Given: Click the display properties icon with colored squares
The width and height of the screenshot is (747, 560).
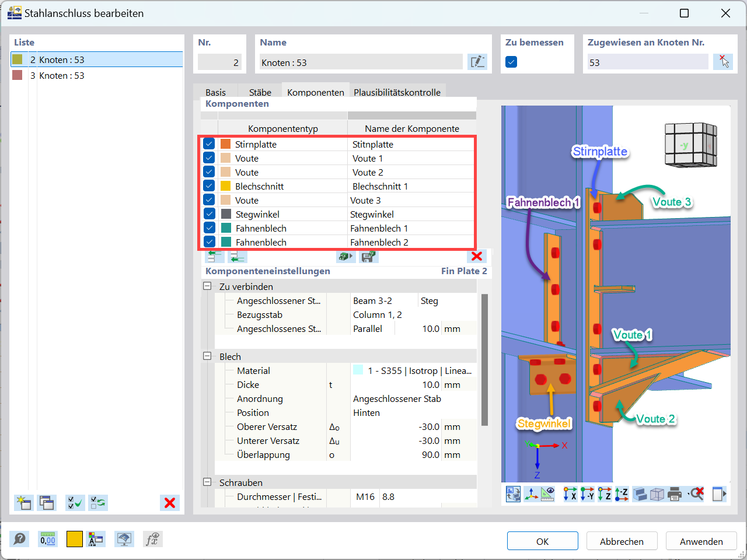Looking at the screenshot, I should click(96, 539).
